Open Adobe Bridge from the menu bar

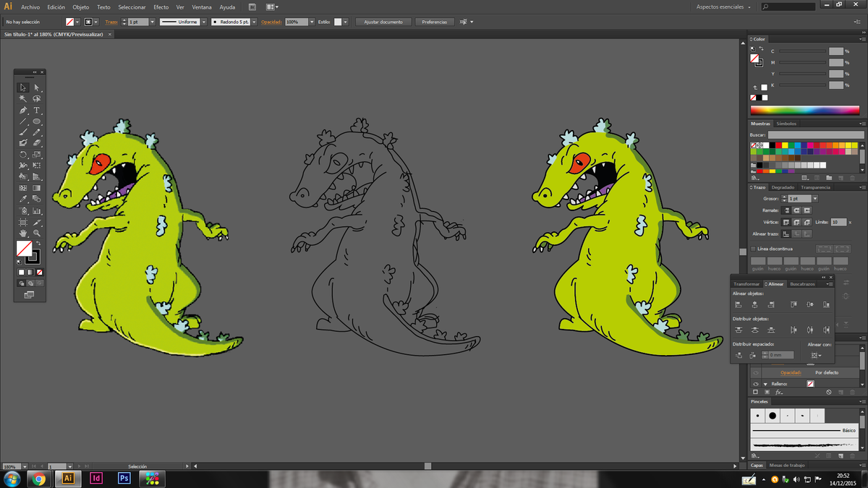click(x=252, y=7)
